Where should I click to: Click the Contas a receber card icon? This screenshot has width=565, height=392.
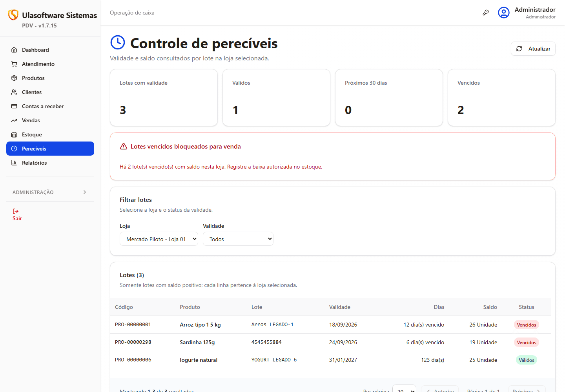click(x=14, y=106)
